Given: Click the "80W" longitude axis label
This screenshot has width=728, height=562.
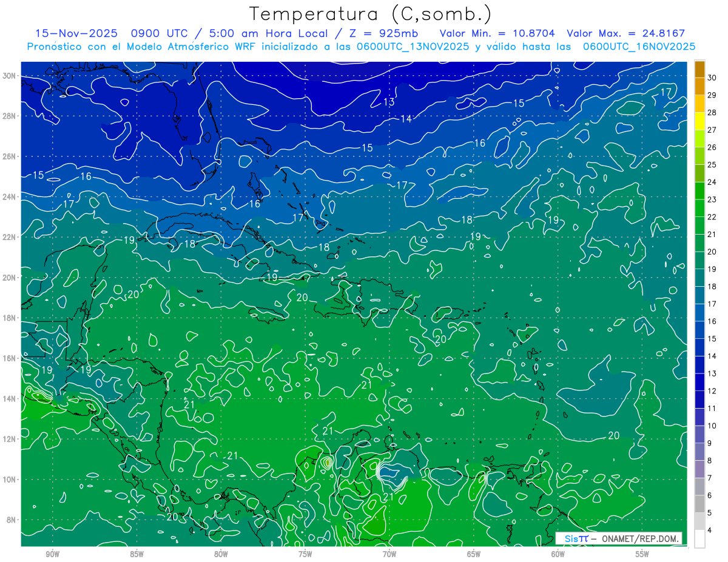Looking at the screenshot, I should [x=221, y=555].
